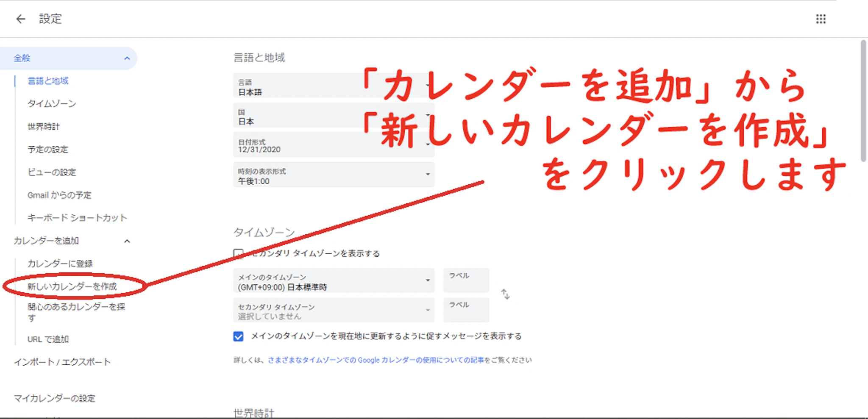Click the back arrow next to 設定
868x419 pixels.
21,19
